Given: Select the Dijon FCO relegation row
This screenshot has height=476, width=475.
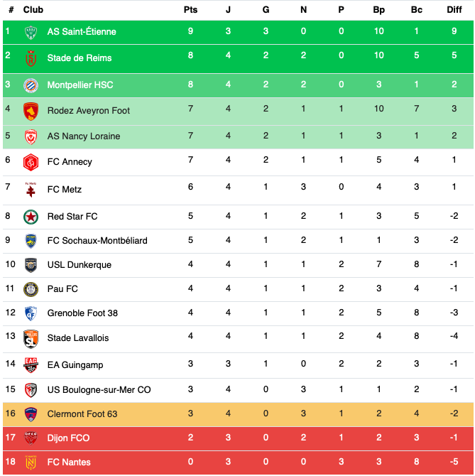Looking at the screenshot, I should point(238,438).
